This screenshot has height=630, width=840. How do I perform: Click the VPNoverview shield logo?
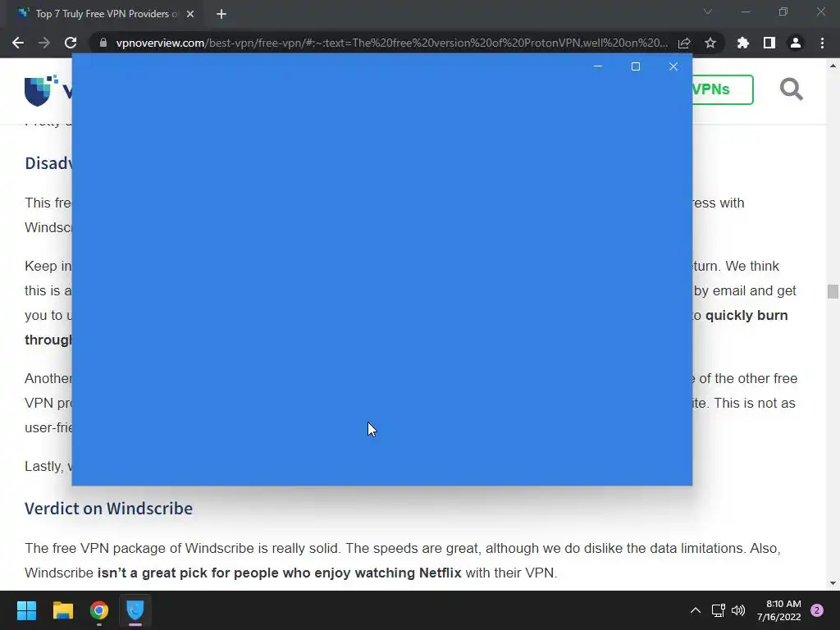point(41,90)
